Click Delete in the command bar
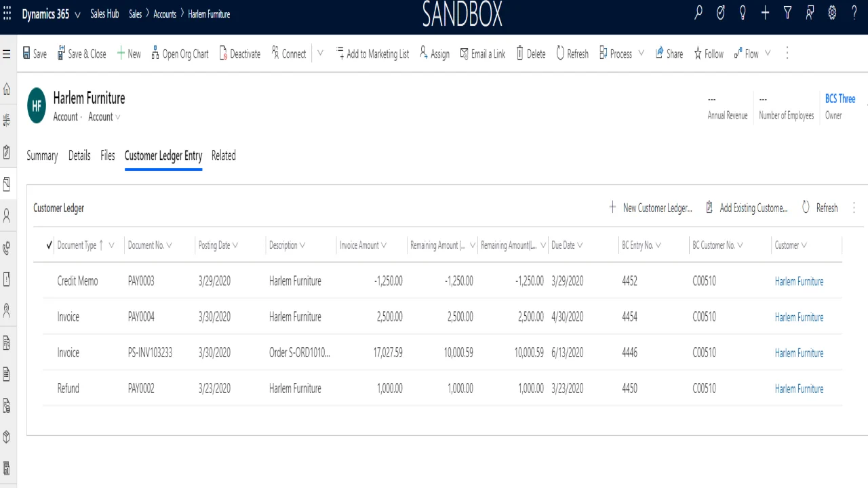The image size is (868, 488). pyautogui.click(x=531, y=54)
